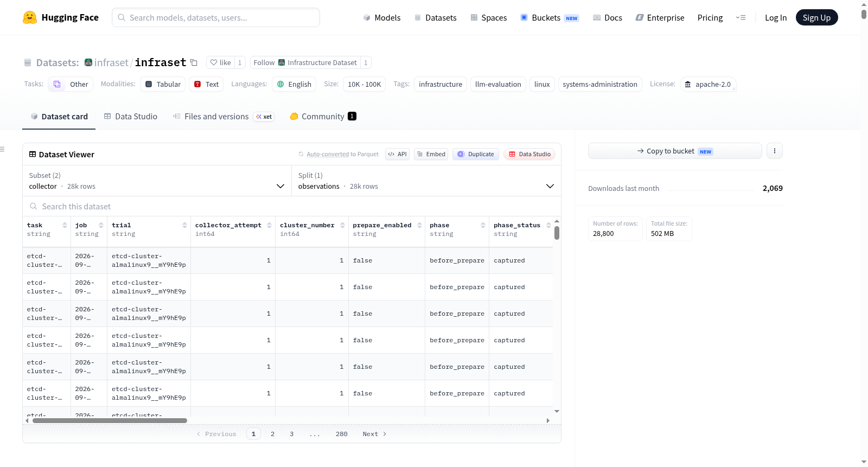Open Data Studio from viewer header

click(x=529, y=154)
